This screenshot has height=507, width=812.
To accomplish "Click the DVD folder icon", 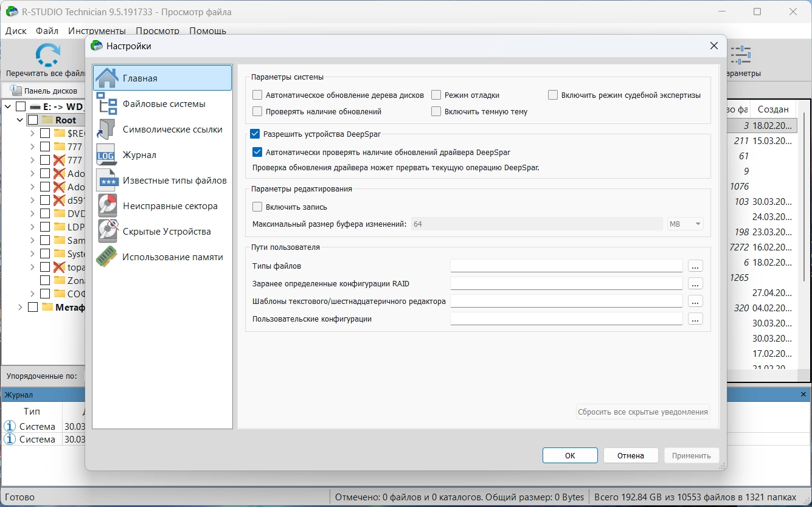I will tap(59, 213).
